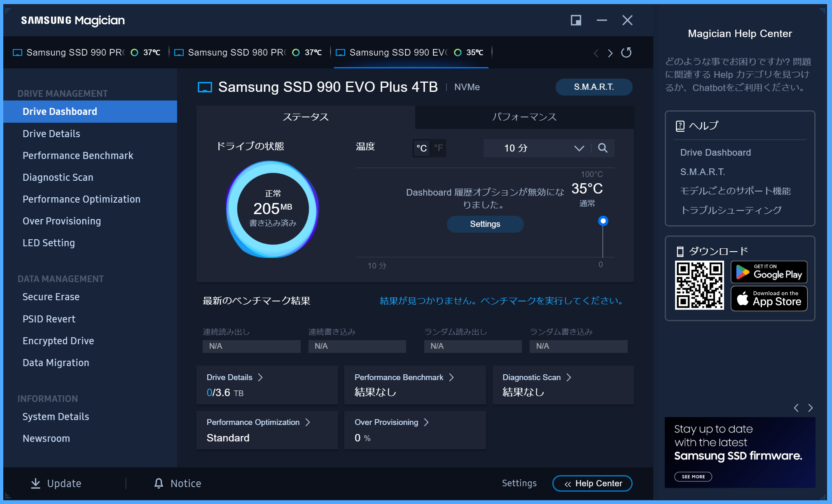Click the firmware update banner

coord(740,453)
